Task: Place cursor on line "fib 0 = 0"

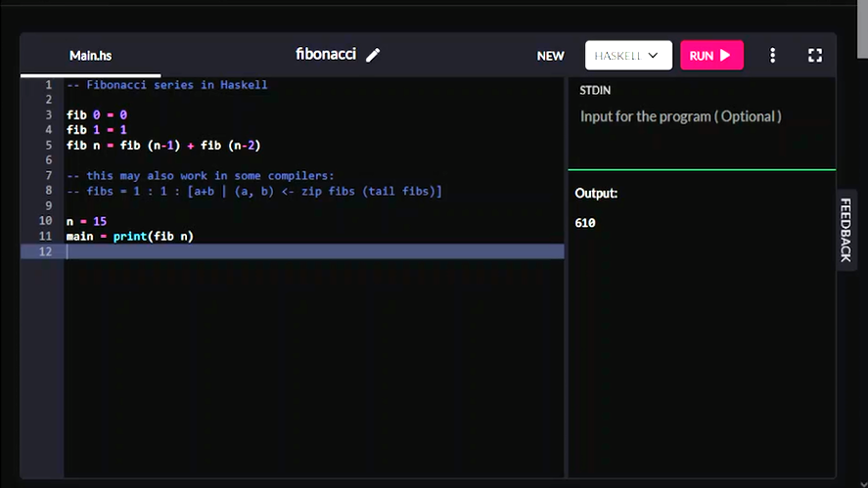Action: point(97,114)
